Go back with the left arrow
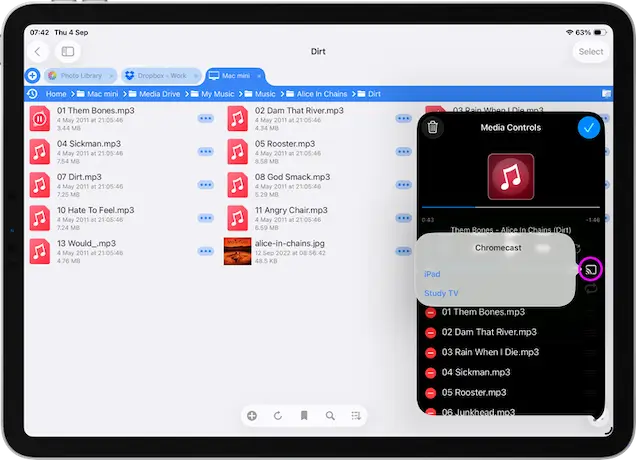The image size is (636, 460). click(x=38, y=51)
